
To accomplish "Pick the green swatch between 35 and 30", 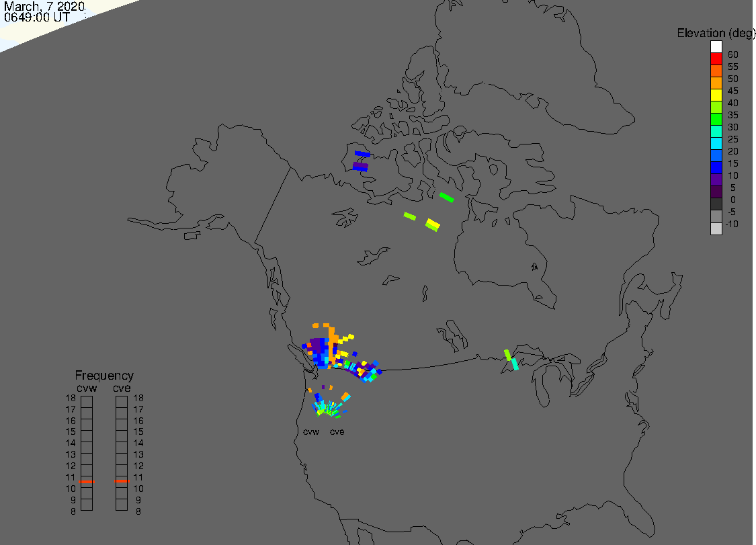I will (716, 119).
